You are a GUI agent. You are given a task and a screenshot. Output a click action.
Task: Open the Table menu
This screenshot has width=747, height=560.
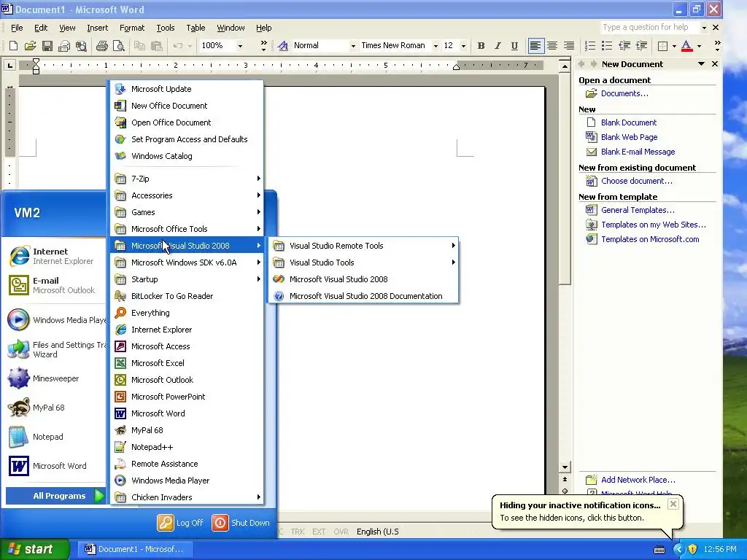click(196, 28)
